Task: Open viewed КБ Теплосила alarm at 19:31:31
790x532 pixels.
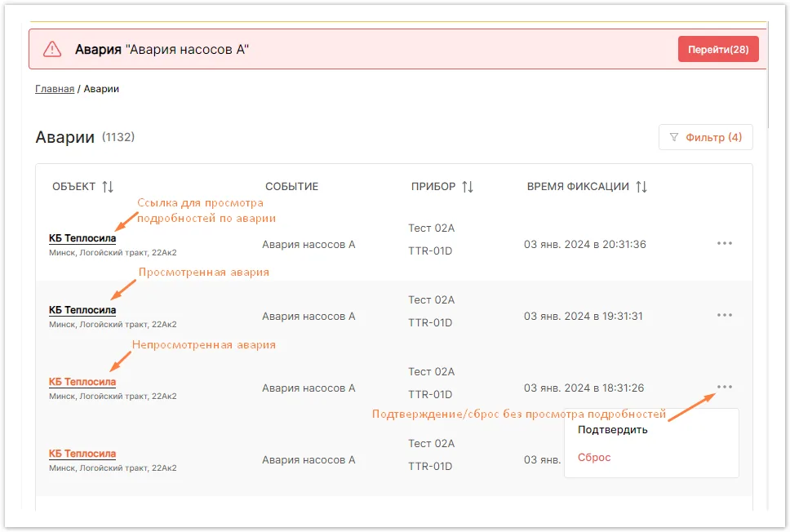Action: click(82, 310)
